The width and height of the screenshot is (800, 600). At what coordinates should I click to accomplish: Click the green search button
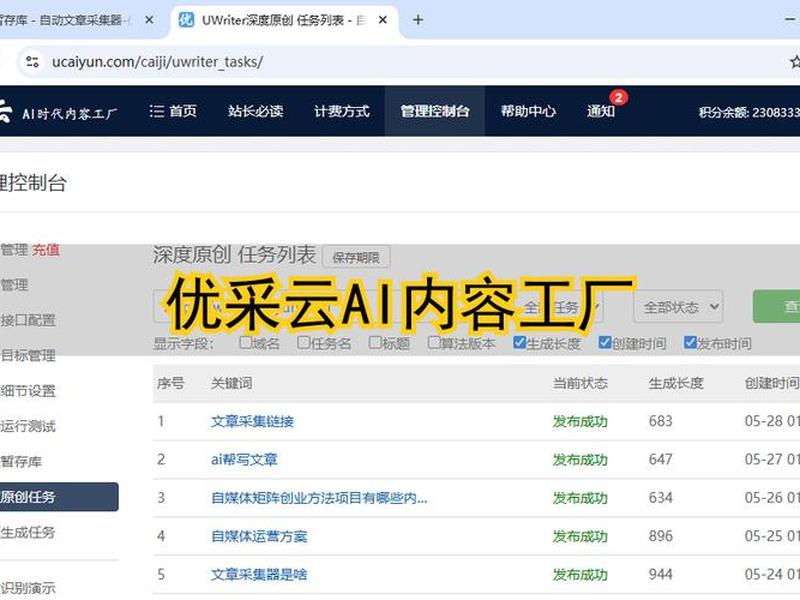point(777,306)
